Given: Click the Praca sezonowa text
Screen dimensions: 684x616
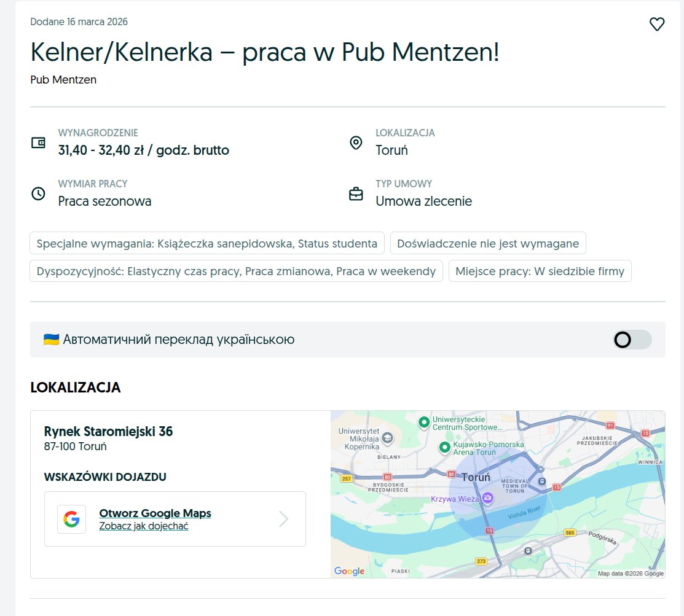Looking at the screenshot, I should [x=104, y=201].
